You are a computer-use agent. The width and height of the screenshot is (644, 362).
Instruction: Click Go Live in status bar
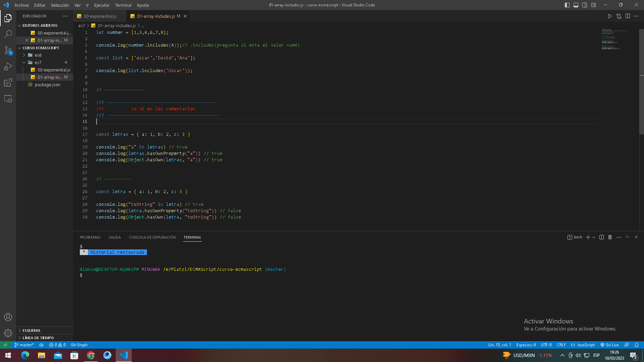tap(610, 345)
